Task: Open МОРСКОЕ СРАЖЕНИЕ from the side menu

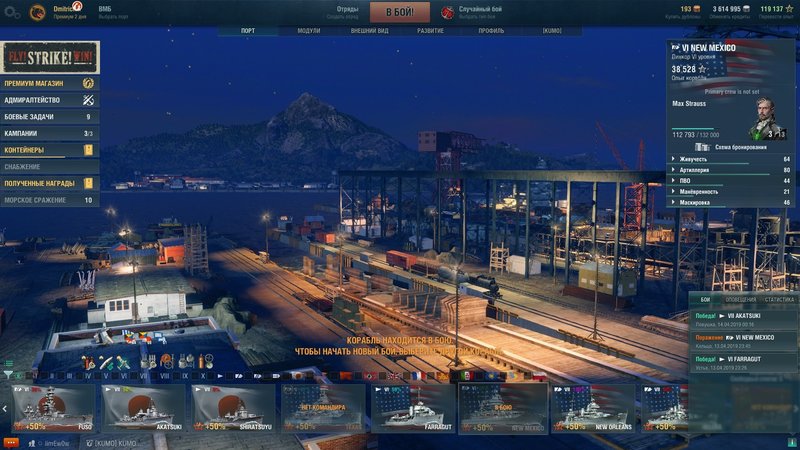Action: [x=49, y=200]
